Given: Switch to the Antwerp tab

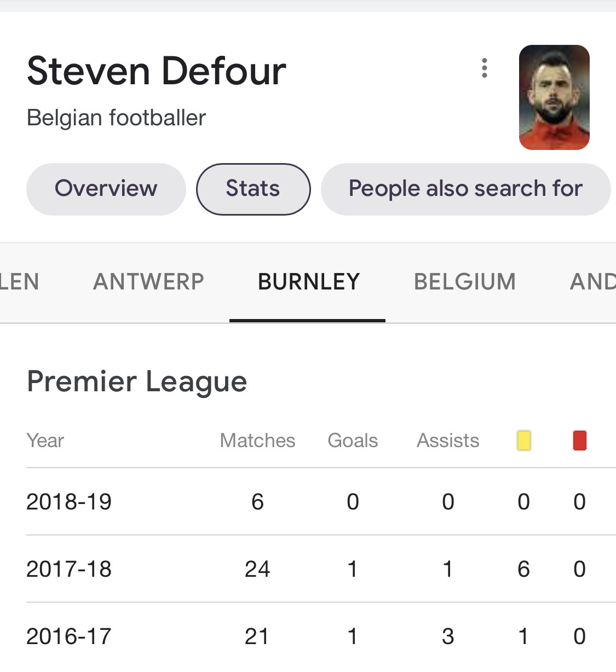Looking at the screenshot, I should pyautogui.click(x=148, y=282).
